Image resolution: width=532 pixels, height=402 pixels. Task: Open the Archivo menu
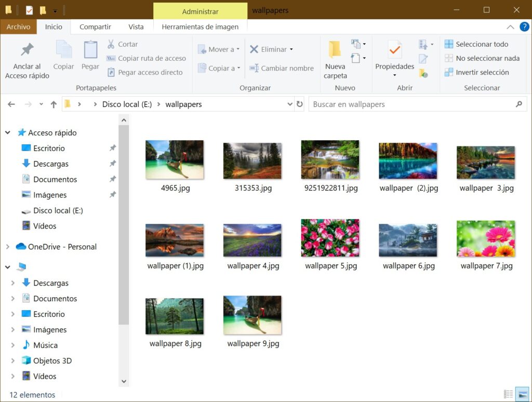click(x=18, y=27)
